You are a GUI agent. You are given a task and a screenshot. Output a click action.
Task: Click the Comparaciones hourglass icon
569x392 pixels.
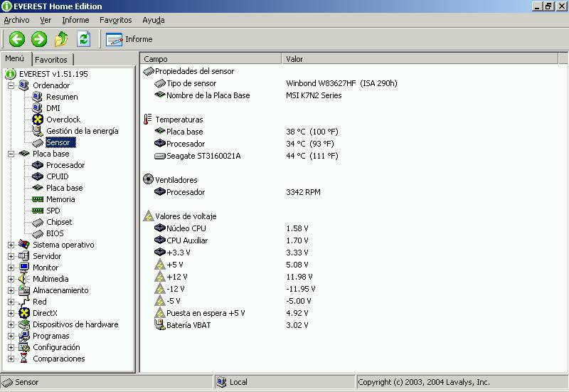[x=24, y=359]
